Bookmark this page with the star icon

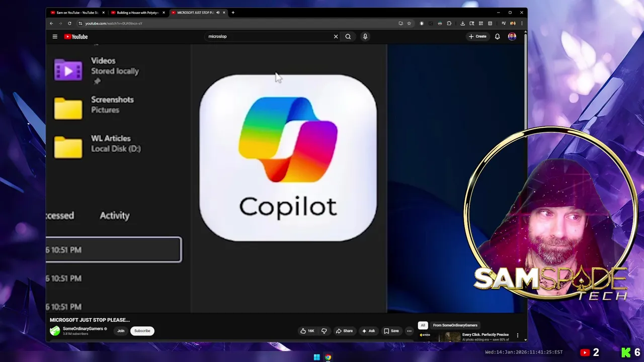409,23
